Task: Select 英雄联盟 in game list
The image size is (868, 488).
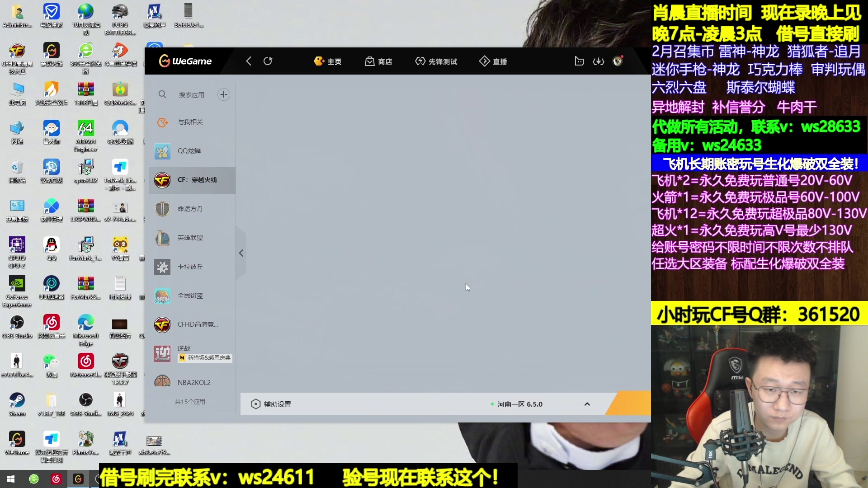Action: (192, 238)
